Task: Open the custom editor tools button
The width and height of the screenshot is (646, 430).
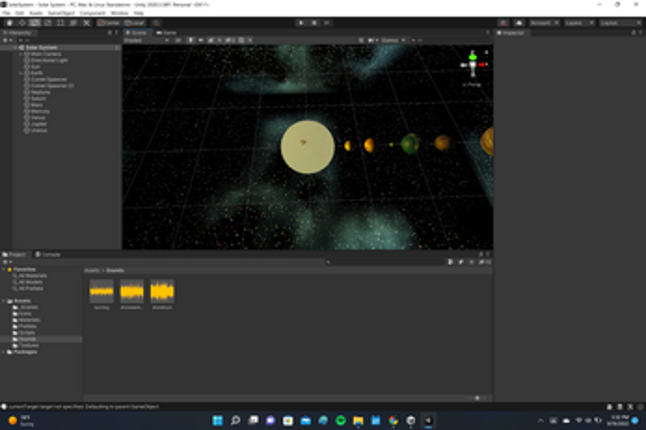Action: pyautogui.click(x=87, y=23)
